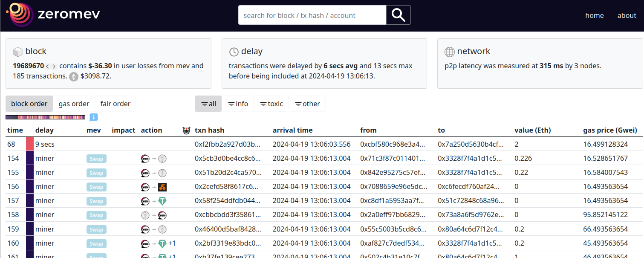Click unknown token icon in row 159
644x258 pixels.
pyautogui.click(x=162, y=229)
